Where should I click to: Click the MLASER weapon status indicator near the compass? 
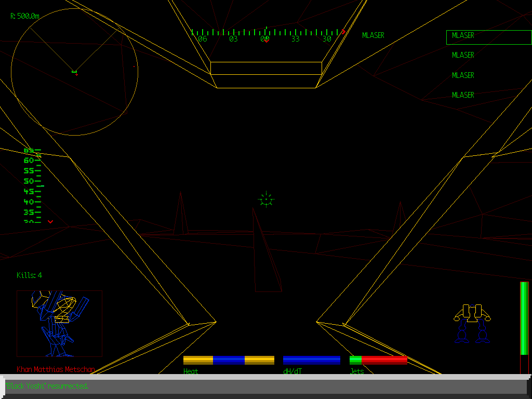[x=373, y=35]
